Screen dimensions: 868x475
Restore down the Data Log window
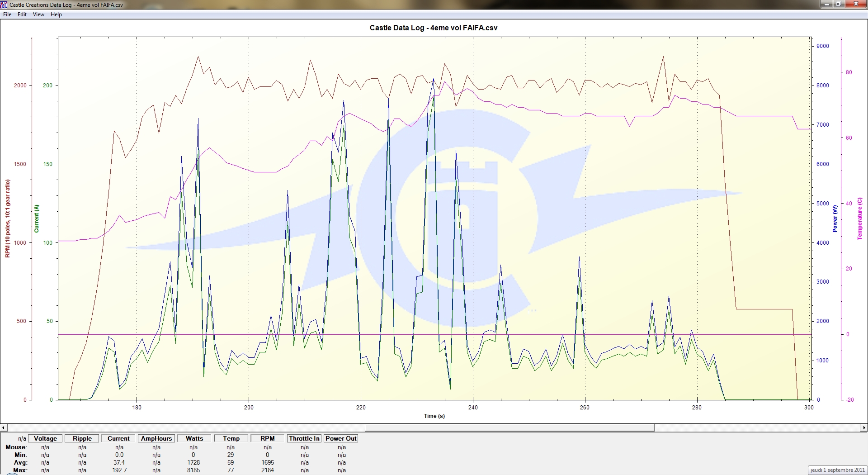[x=839, y=4]
